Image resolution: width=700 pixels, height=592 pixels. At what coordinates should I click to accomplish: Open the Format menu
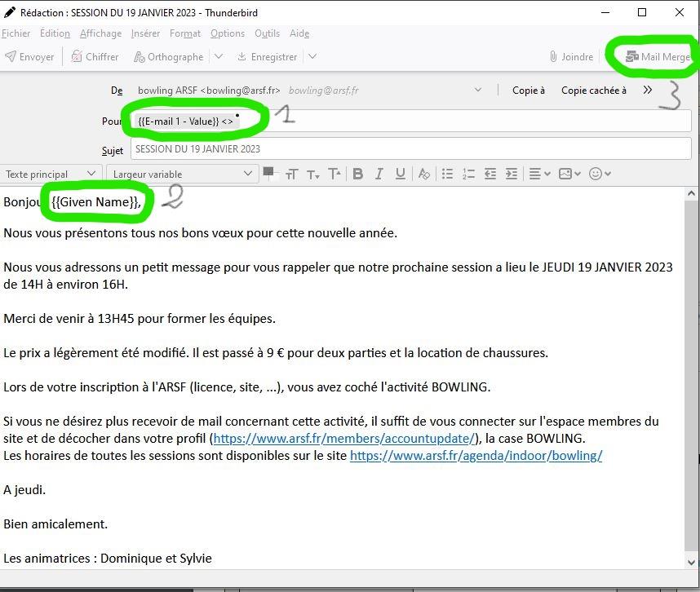pyautogui.click(x=185, y=33)
